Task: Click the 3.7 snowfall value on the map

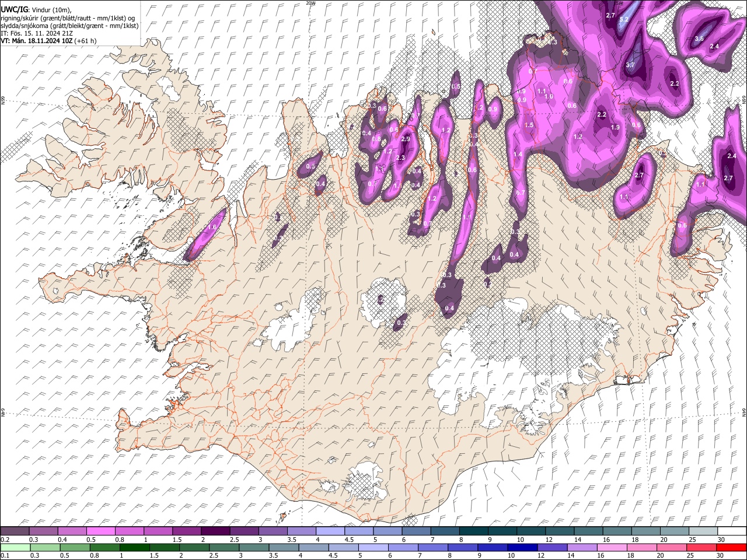Action: 630,65
